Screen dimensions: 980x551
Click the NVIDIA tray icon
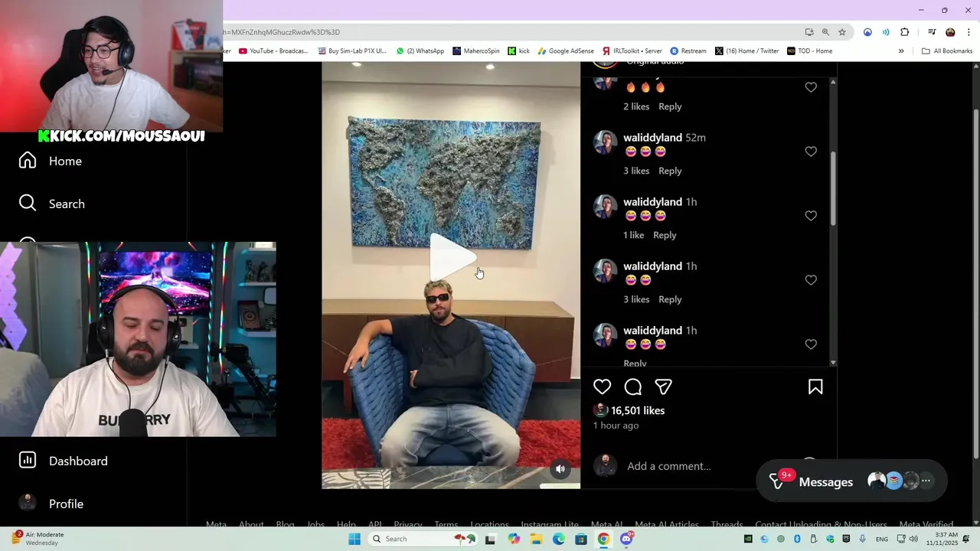point(748,539)
